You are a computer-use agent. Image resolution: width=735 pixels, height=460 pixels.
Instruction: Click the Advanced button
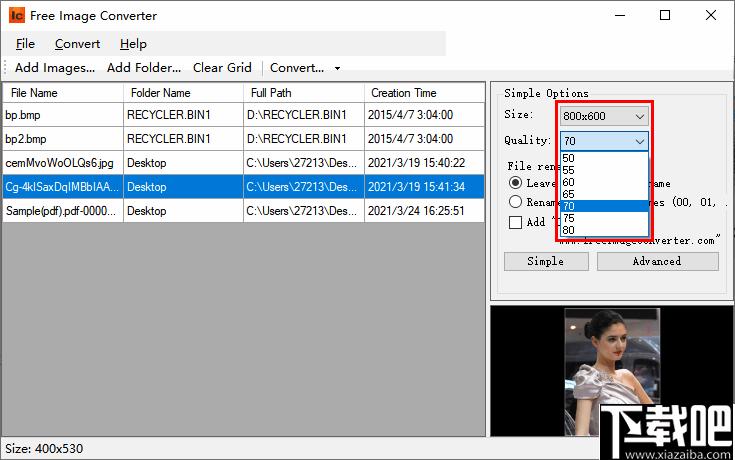coord(657,261)
